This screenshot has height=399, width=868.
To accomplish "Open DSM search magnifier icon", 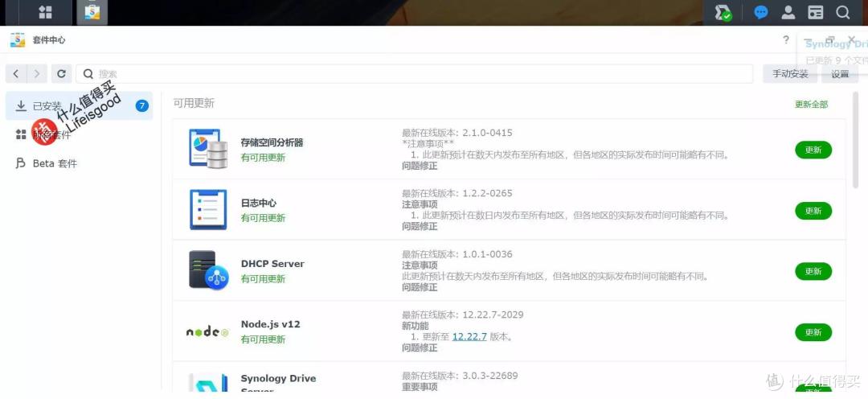I will tap(842, 12).
